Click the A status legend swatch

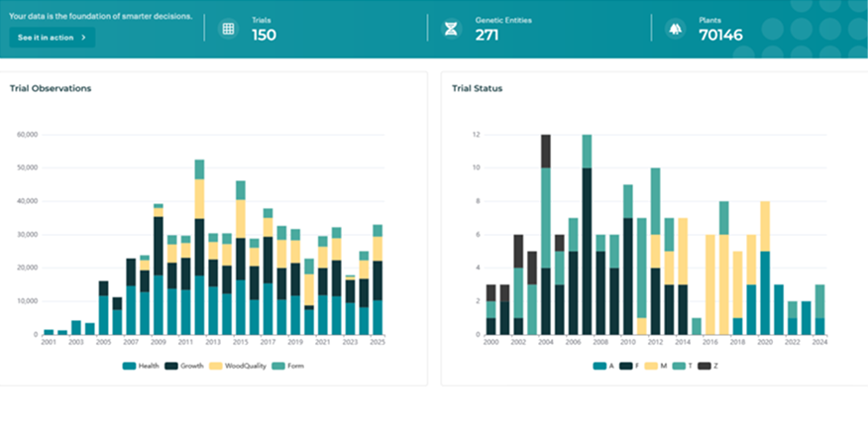pyautogui.click(x=600, y=366)
